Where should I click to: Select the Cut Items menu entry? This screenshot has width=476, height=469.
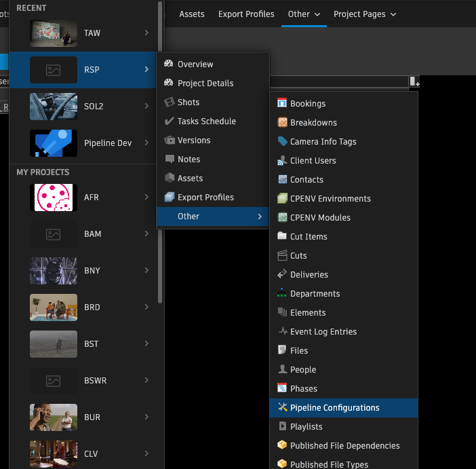tap(309, 237)
